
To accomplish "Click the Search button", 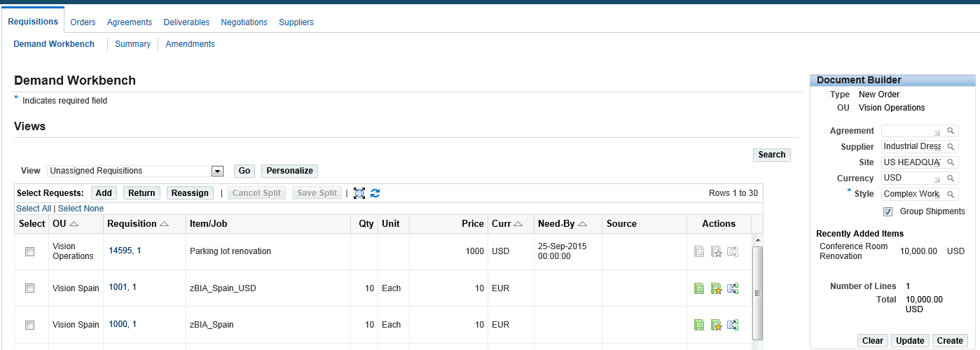I will tap(771, 155).
